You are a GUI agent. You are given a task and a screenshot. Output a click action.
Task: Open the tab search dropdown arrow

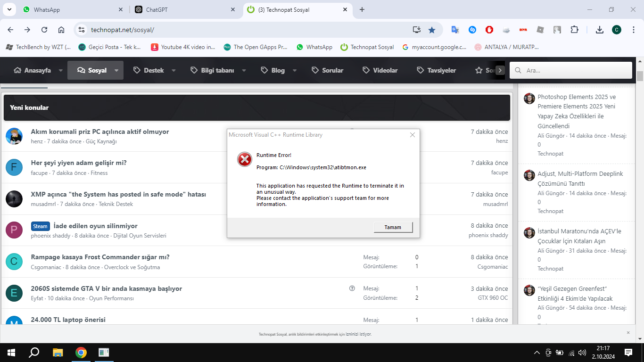(x=10, y=9)
